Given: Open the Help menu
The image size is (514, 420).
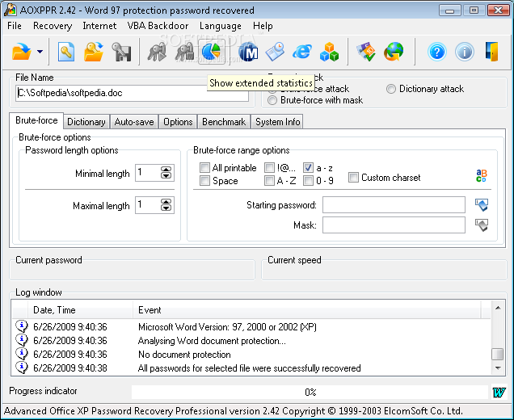Looking at the screenshot, I should [263, 26].
